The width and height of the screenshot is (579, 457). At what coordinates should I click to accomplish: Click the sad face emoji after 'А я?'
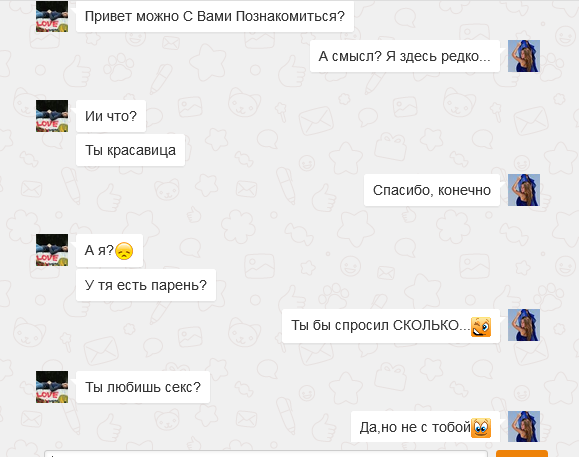(124, 251)
